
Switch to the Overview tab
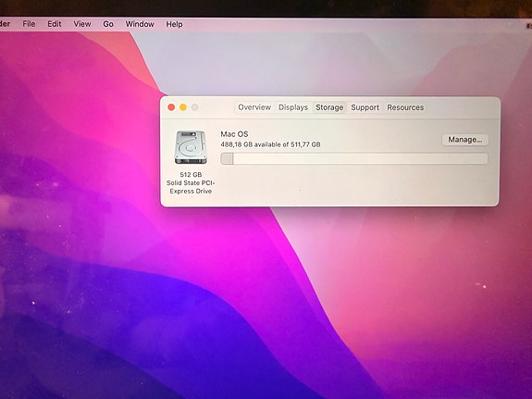tap(254, 107)
